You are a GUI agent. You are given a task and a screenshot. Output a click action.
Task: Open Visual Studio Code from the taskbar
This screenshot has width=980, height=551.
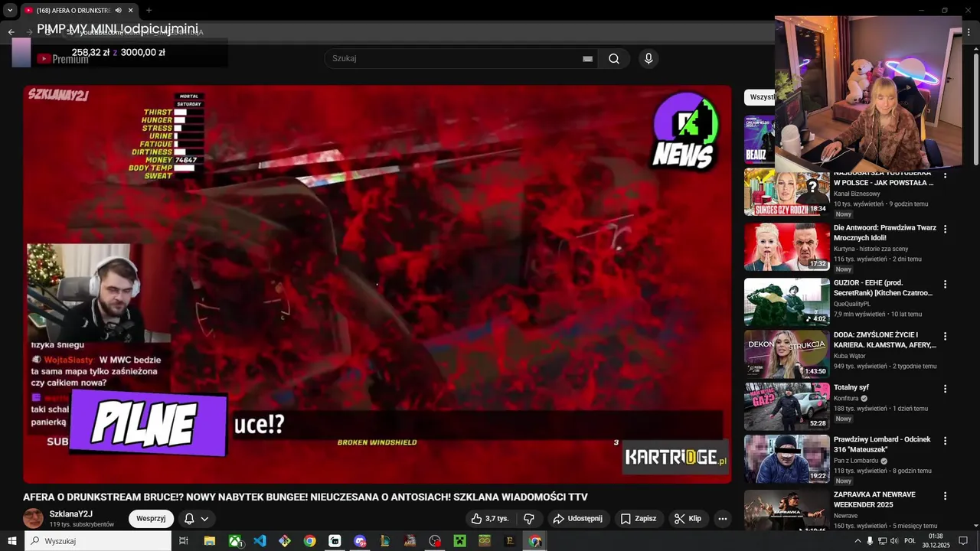click(x=260, y=541)
